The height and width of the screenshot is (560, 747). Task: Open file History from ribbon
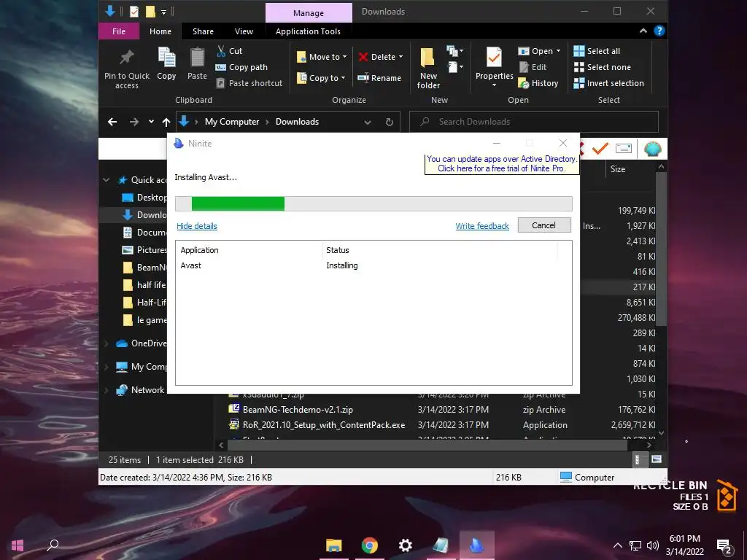click(538, 83)
